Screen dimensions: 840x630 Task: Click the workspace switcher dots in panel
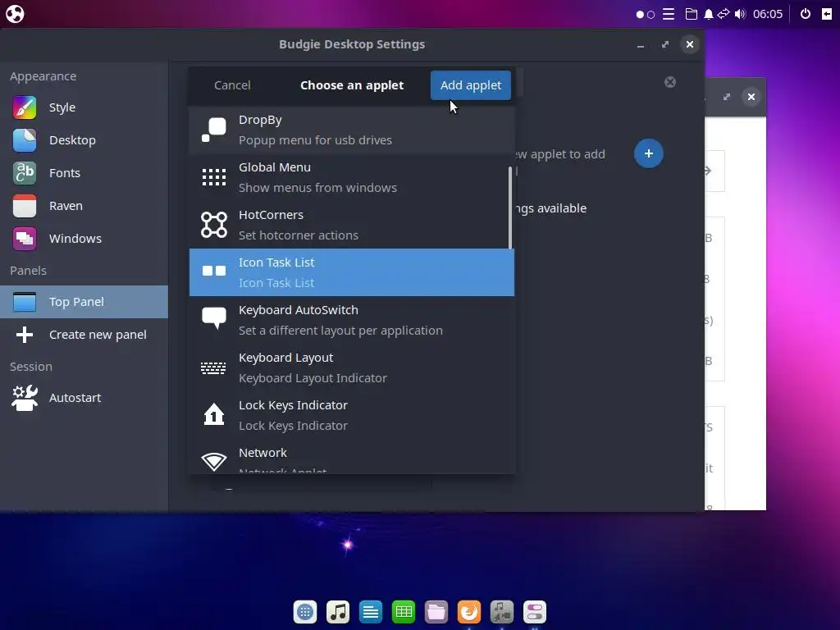[645, 15]
